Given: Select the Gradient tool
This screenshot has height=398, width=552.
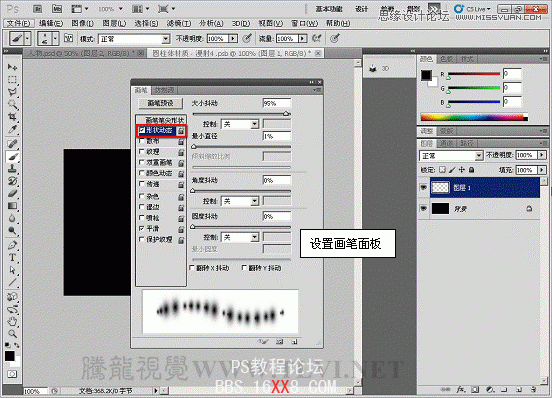Looking at the screenshot, I should 12,206.
